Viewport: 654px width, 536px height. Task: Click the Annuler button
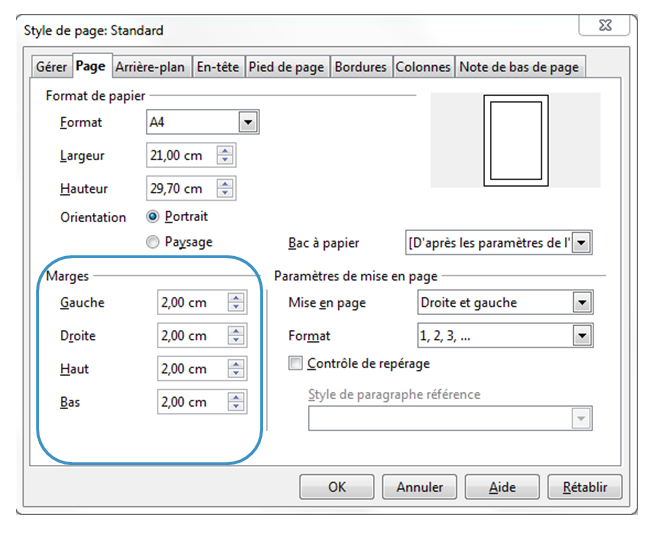pos(419,487)
